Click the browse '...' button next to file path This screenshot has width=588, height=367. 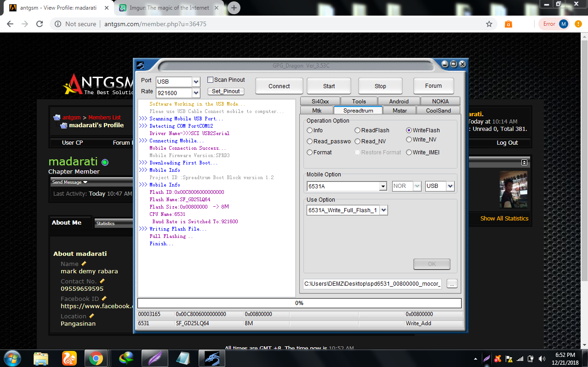(x=452, y=284)
